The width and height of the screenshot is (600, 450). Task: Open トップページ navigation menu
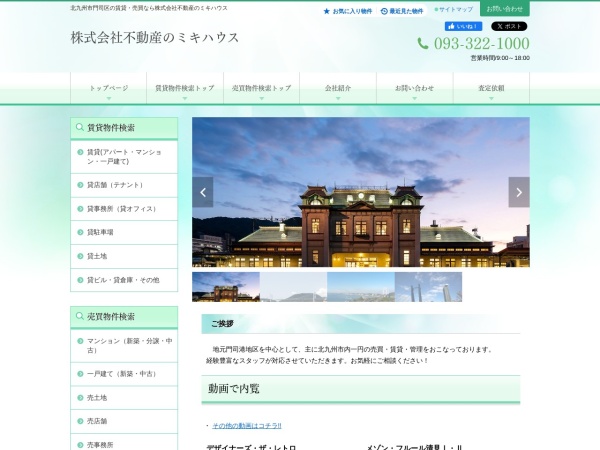pos(109,88)
